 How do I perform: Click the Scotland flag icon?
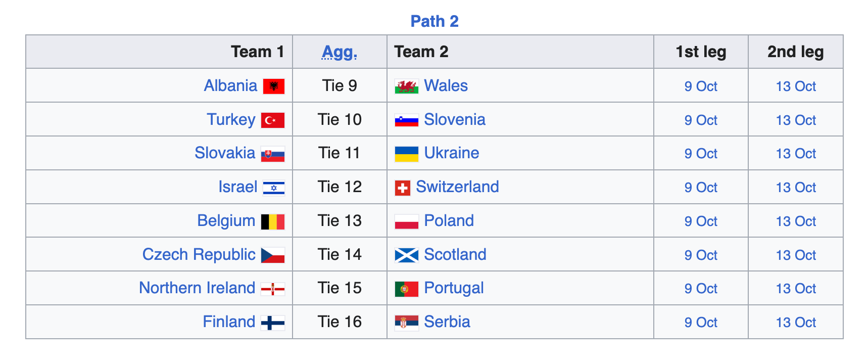tap(407, 255)
